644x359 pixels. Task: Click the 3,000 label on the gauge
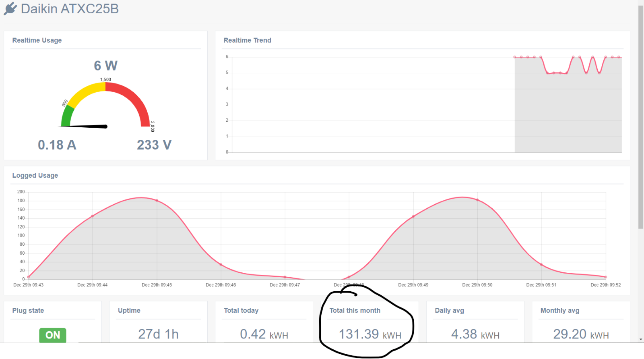[x=153, y=127]
